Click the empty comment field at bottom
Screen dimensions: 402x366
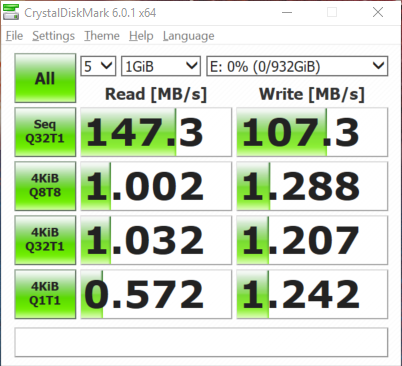(201, 342)
